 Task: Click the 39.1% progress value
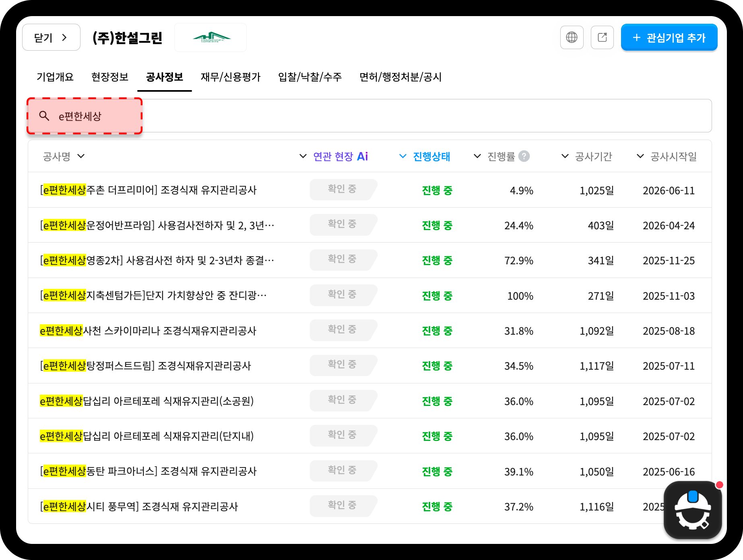click(x=519, y=471)
